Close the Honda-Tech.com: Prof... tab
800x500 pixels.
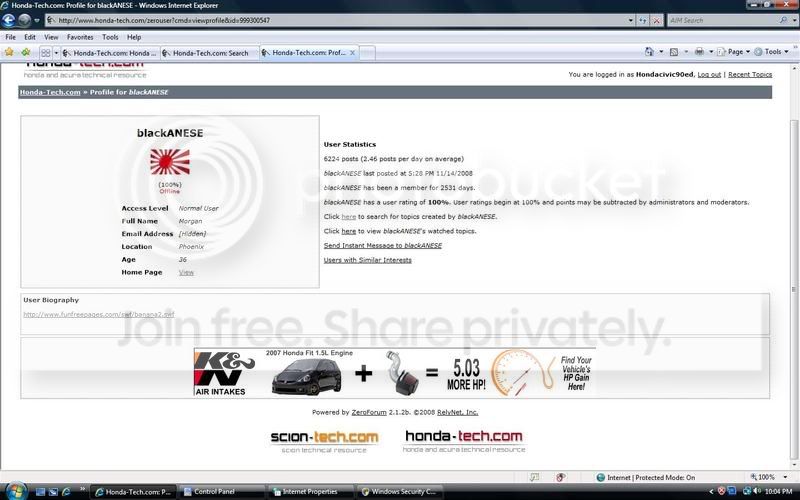(352, 53)
